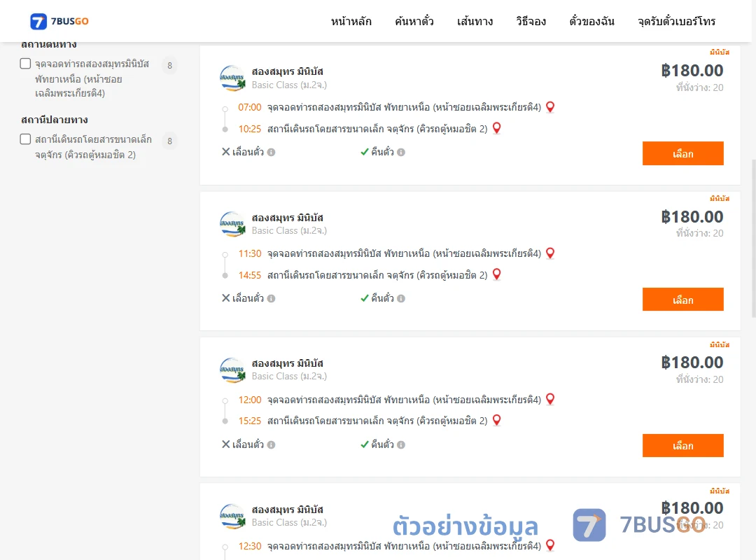The height and width of the screenshot is (560, 756).
Task: Click count badge 8 beside origin station filter
Action: click(x=169, y=65)
